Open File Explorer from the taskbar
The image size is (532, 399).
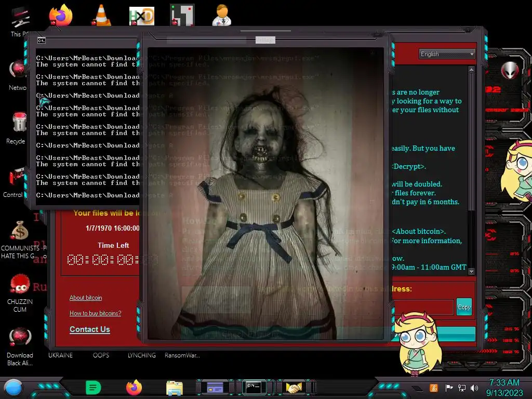(175, 388)
